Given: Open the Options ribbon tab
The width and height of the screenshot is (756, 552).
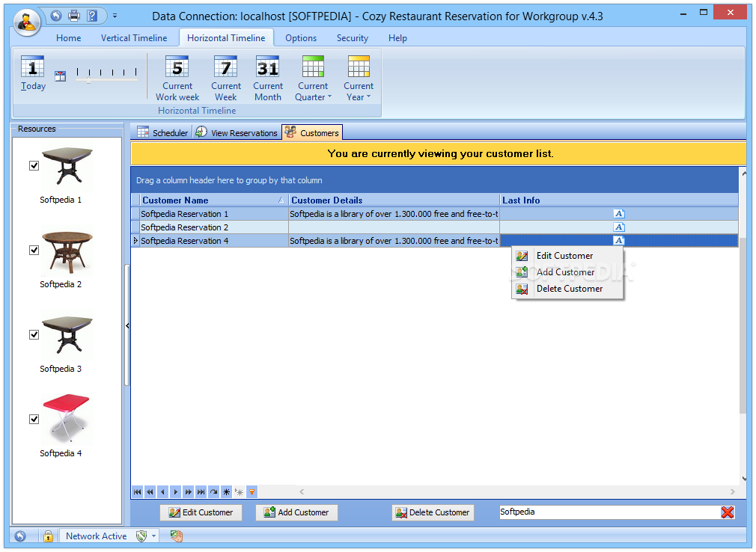Looking at the screenshot, I should click(301, 37).
